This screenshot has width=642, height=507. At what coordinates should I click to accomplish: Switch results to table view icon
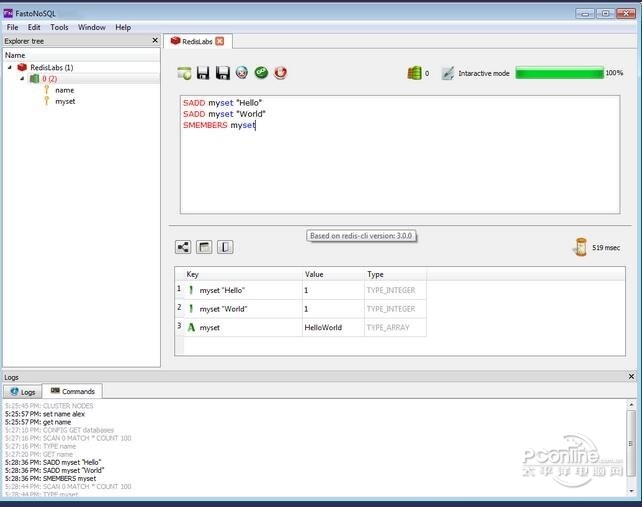(x=204, y=247)
